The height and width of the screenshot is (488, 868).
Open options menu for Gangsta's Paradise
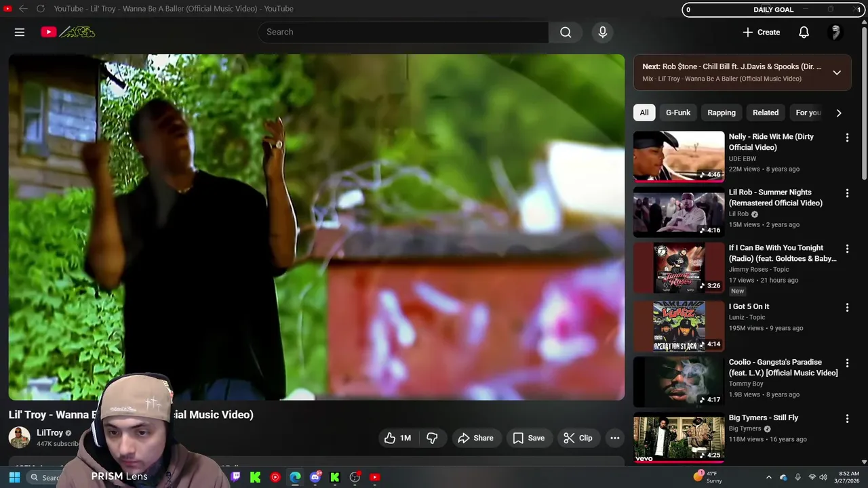pos(847,363)
